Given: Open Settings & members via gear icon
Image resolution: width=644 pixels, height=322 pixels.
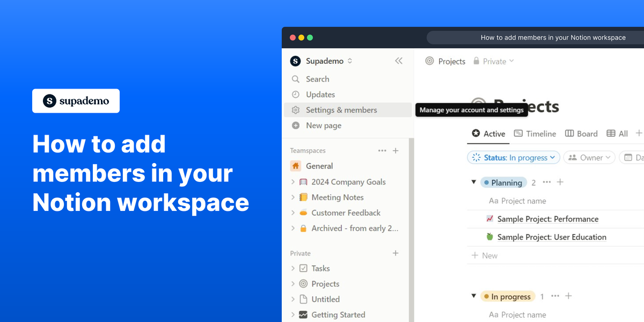Looking at the screenshot, I should [x=295, y=110].
